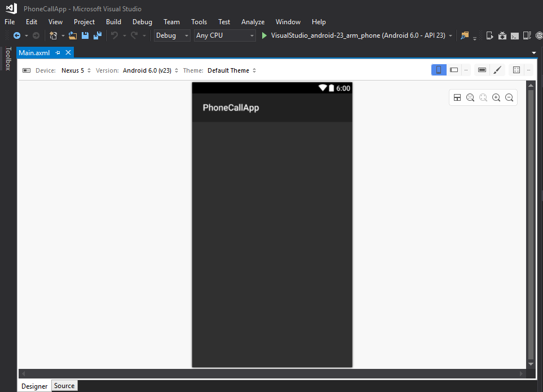543x392 pixels.
Task: Click the device play icon in the toolbar
Action: (489, 35)
